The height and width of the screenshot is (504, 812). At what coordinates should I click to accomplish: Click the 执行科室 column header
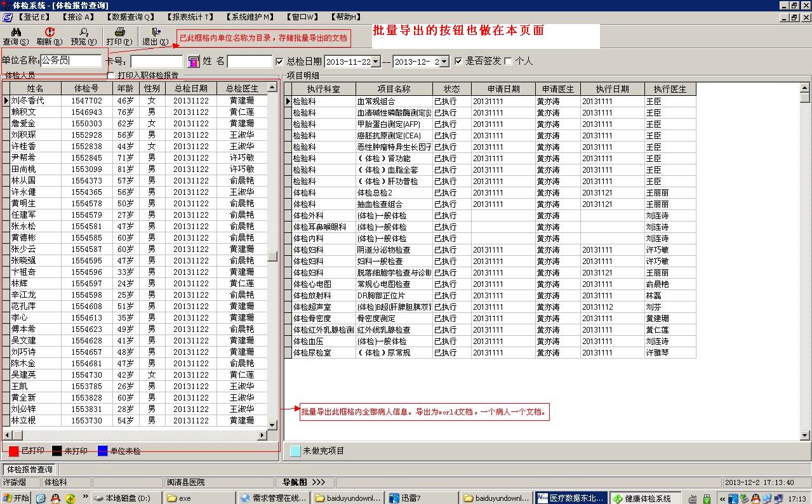pyautogui.click(x=324, y=89)
